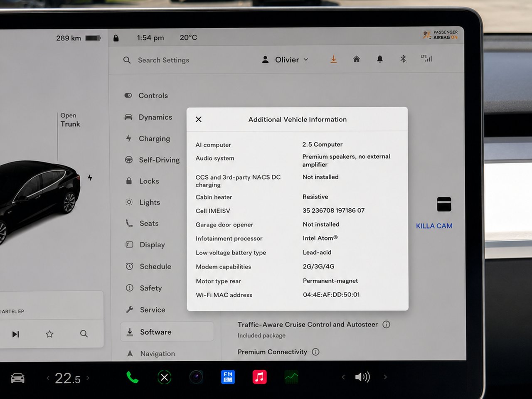Open the Charging menu
Screen dimensions: 532x399
coord(148,138)
